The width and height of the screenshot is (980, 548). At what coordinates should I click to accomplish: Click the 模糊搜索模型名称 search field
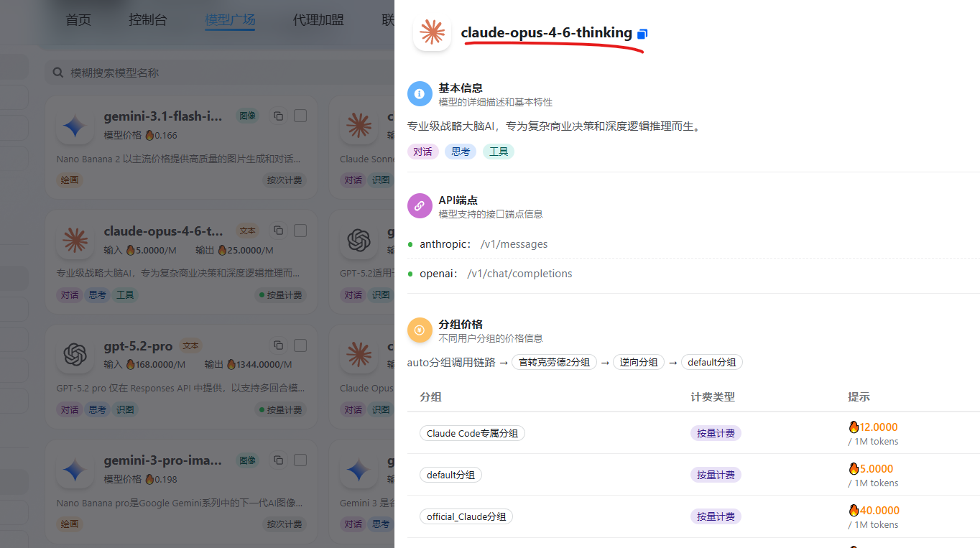pyautogui.click(x=219, y=73)
